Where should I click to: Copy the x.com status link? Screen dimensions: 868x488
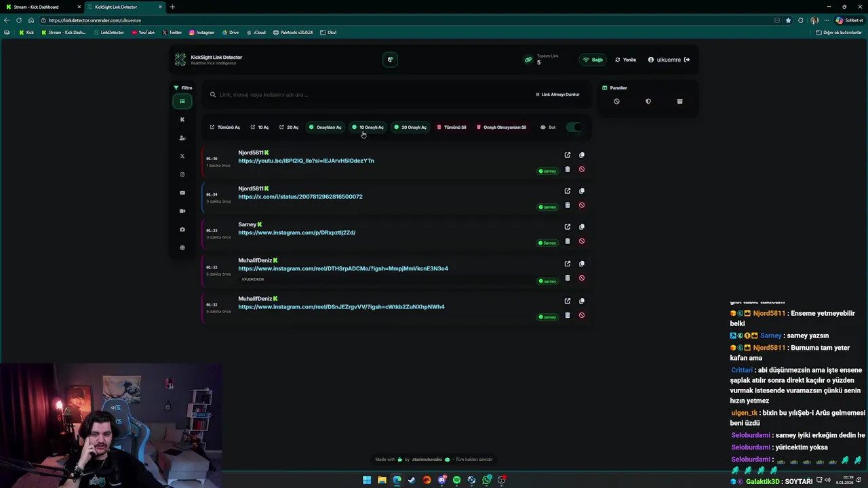[582, 190]
